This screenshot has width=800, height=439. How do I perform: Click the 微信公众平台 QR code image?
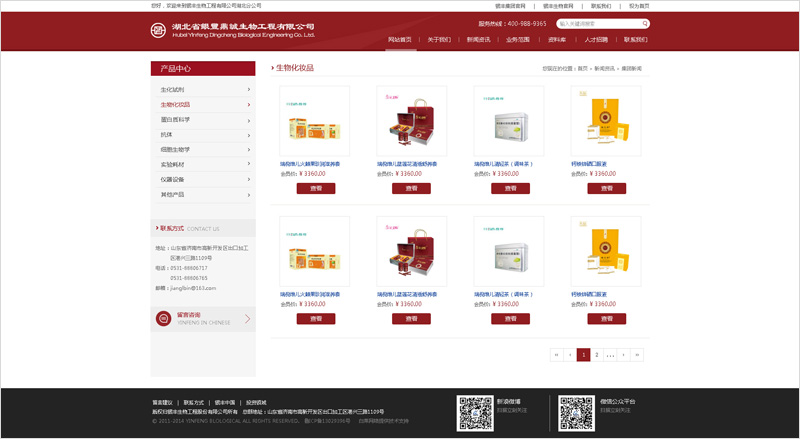576,411
